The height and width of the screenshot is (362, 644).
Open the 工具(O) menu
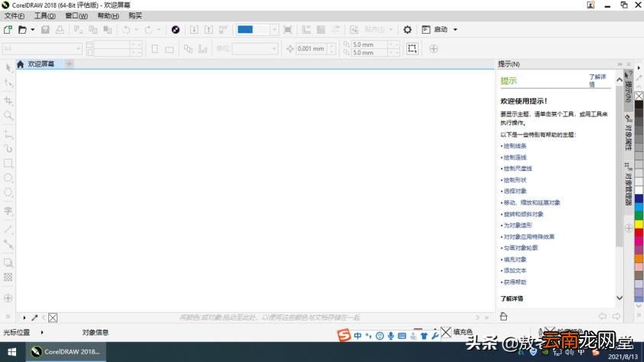point(44,15)
